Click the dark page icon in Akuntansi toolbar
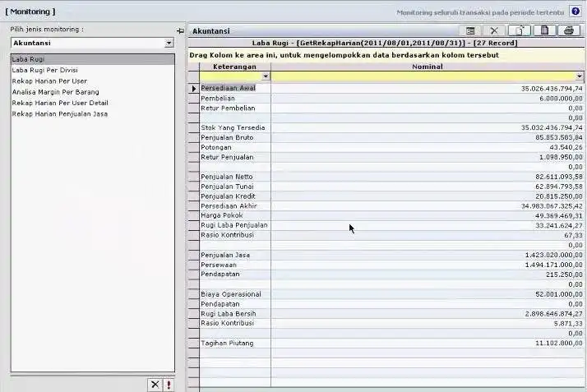 [545, 30]
